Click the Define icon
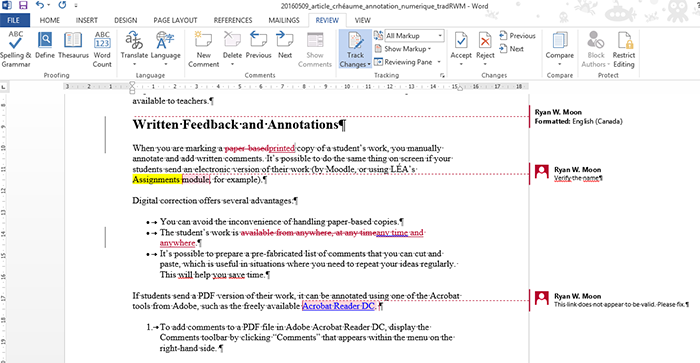 click(45, 46)
